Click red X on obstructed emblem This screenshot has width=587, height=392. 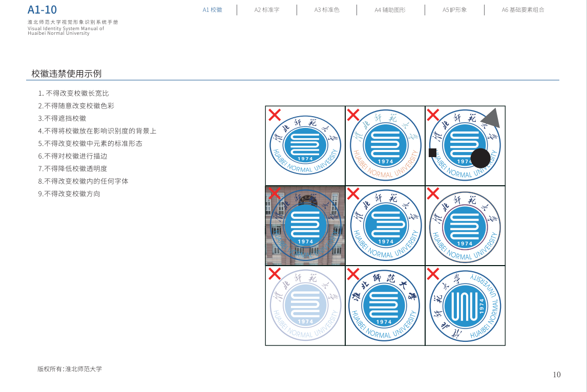[x=433, y=115]
